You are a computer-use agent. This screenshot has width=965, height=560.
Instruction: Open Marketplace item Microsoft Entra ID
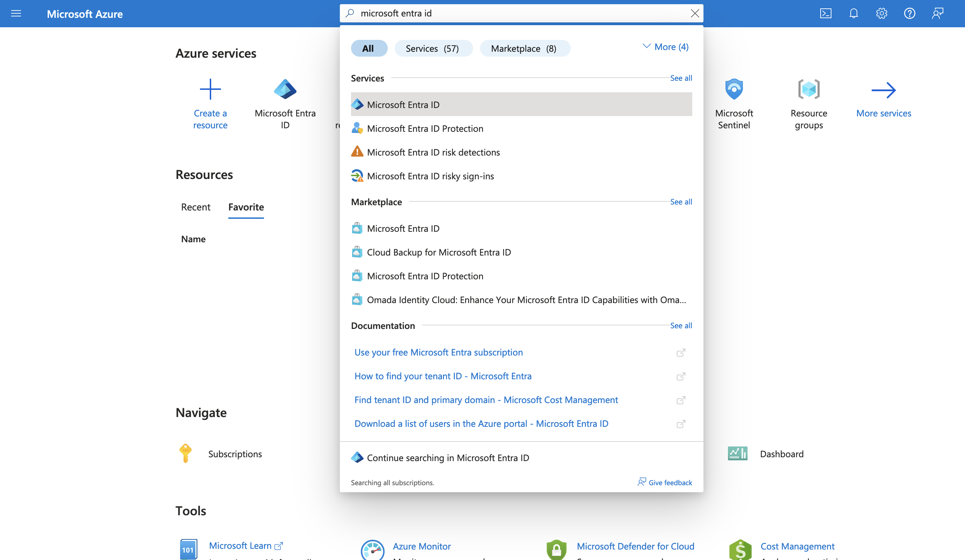click(x=521, y=229)
